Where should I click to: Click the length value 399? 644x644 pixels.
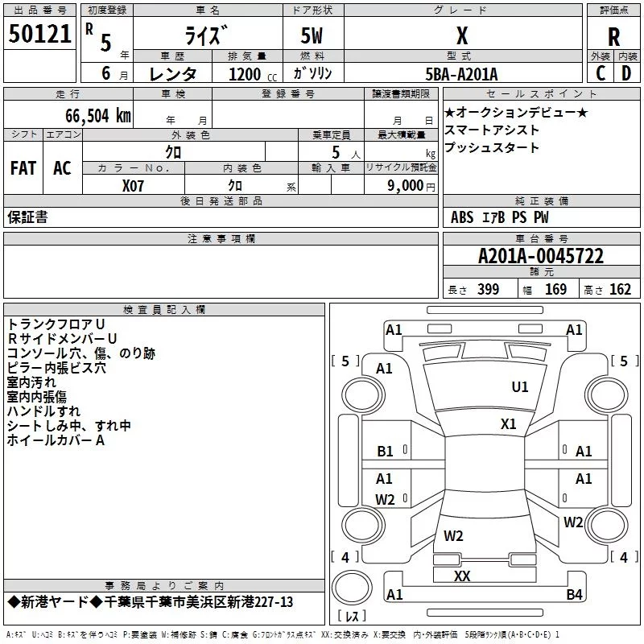click(489, 290)
